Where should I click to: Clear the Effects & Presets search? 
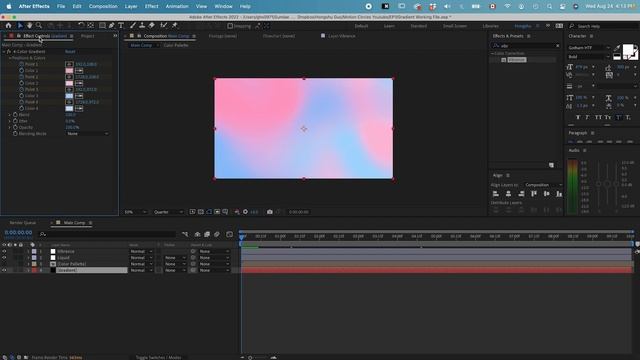pos(558,46)
